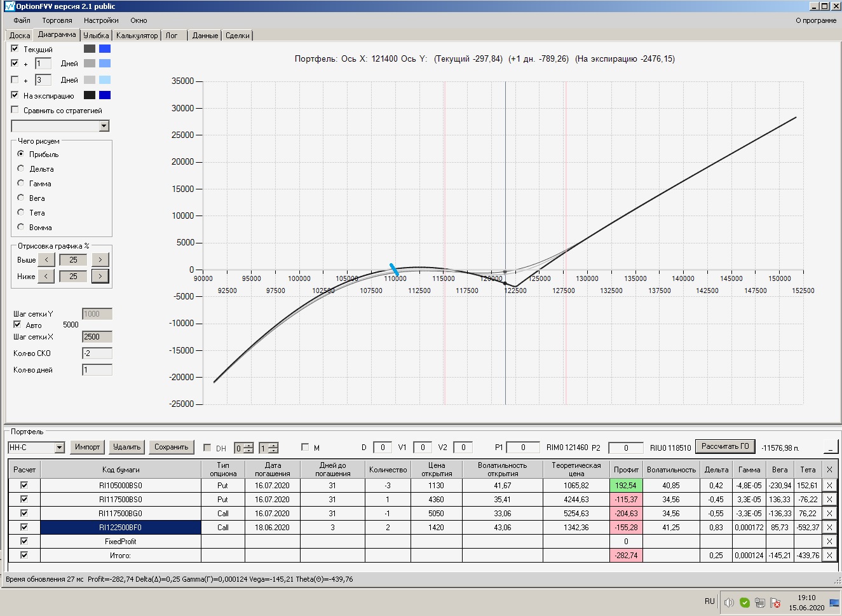Open the Торговля menu

[x=57, y=20]
